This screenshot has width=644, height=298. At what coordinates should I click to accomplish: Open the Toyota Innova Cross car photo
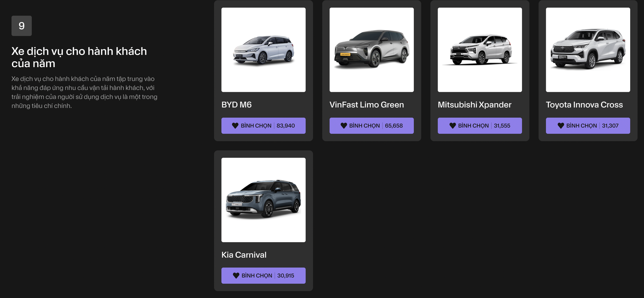588,50
